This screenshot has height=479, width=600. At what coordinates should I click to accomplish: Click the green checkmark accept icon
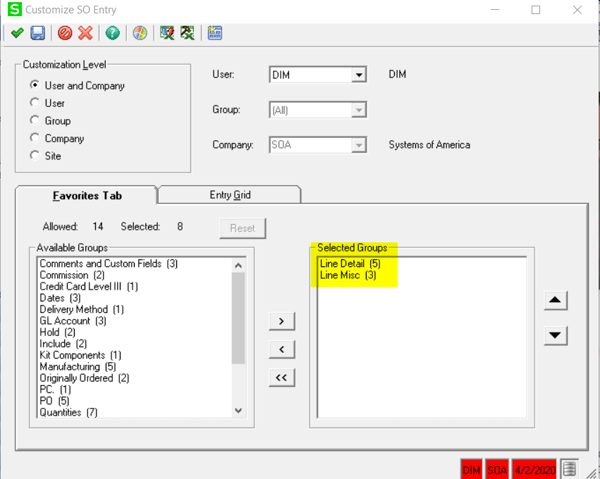click(16, 33)
